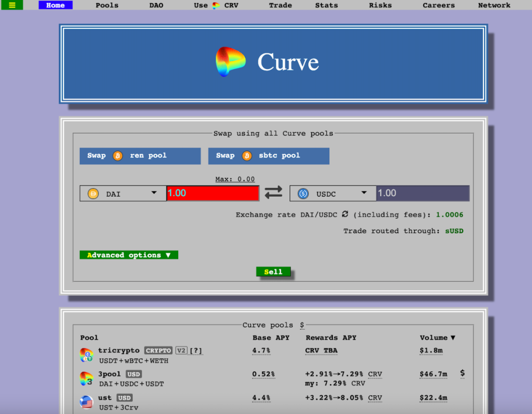Click the ust pool flag icon
532x414 pixels.
[x=87, y=402]
